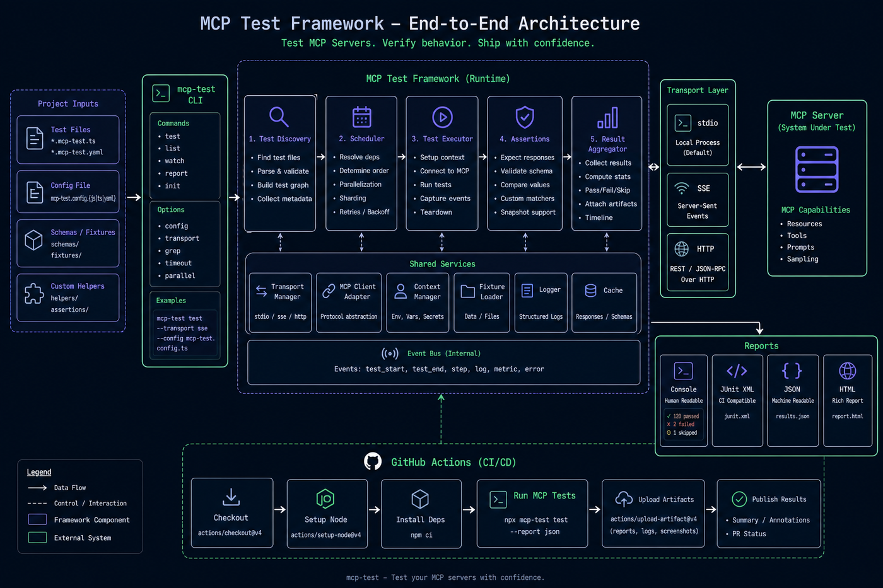Click the Assertions shield check icon

(525, 117)
